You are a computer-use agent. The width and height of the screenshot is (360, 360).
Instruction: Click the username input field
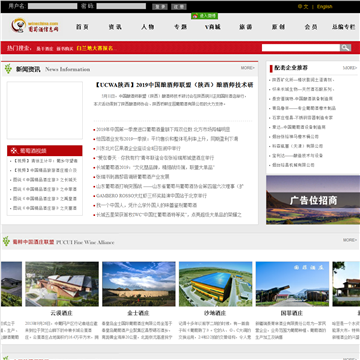53,6
